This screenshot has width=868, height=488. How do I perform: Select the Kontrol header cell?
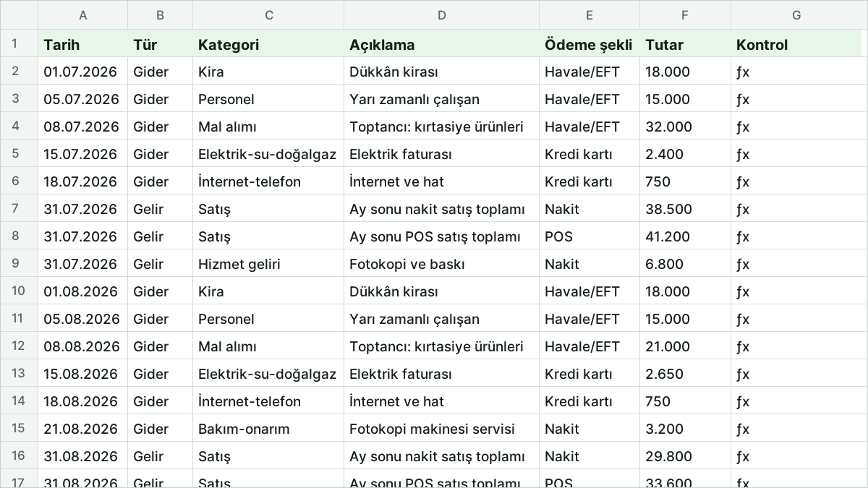click(796, 44)
